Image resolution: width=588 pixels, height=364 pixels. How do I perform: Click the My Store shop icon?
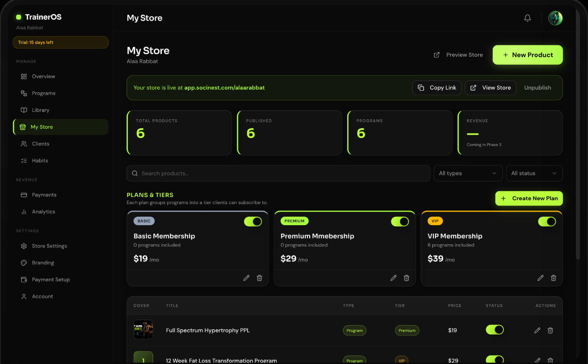23,127
